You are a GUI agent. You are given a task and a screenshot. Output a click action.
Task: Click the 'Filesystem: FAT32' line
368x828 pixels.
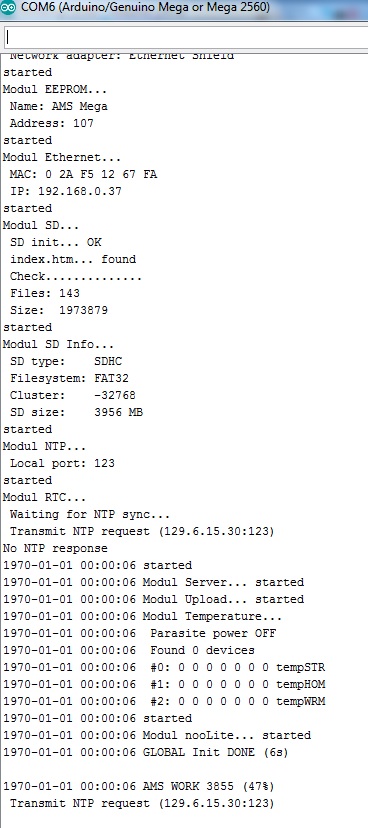(x=69, y=378)
